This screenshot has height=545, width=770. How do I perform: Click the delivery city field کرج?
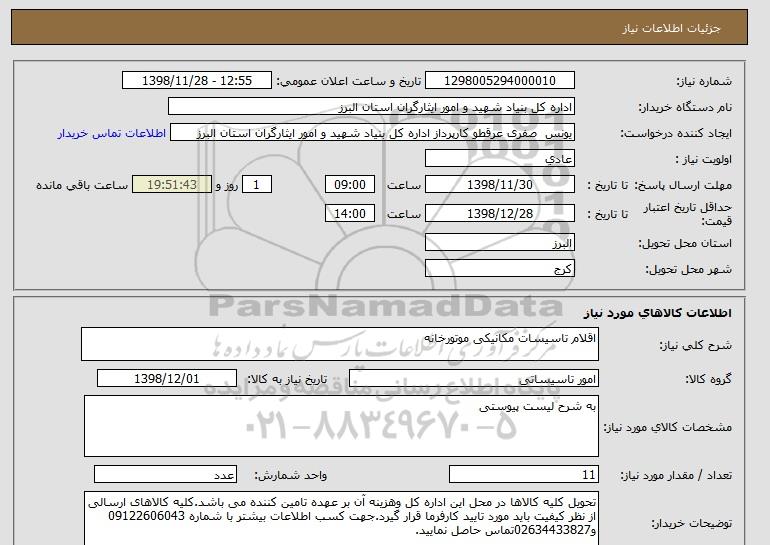pos(500,269)
